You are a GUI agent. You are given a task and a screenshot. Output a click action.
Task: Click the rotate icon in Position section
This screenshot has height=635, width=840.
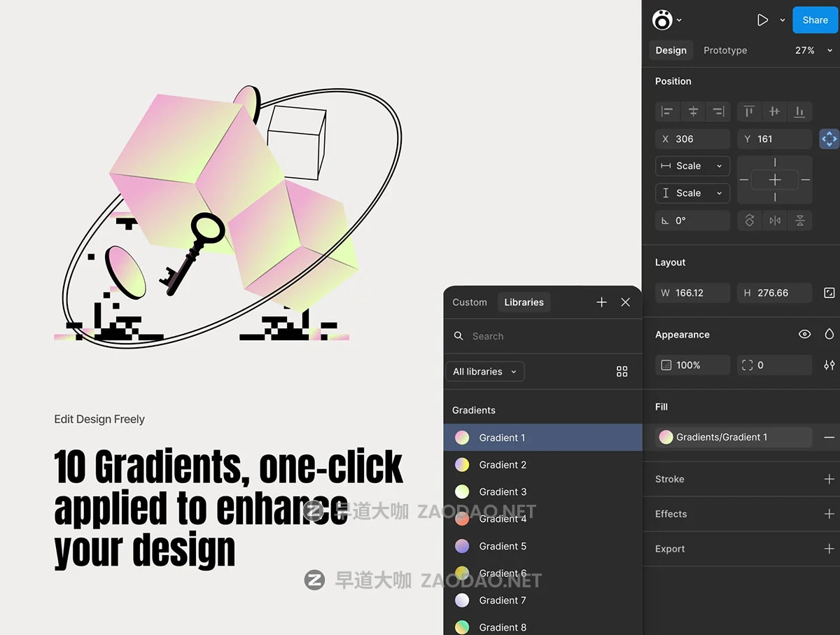pos(749,220)
